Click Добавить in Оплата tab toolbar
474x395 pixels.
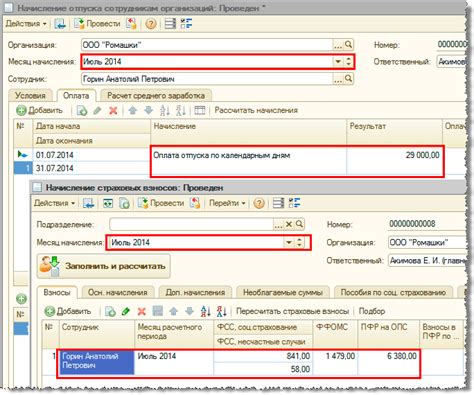pyautogui.click(x=39, y=110)
